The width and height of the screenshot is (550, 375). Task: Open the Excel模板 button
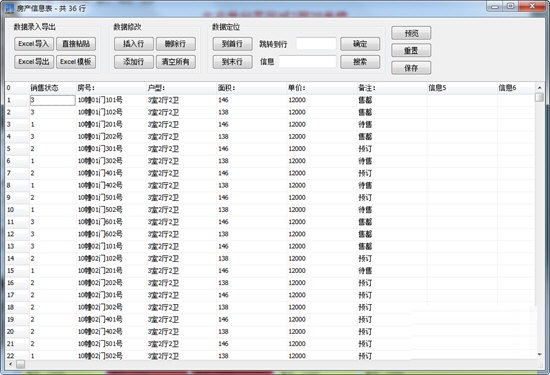(76, 62)
